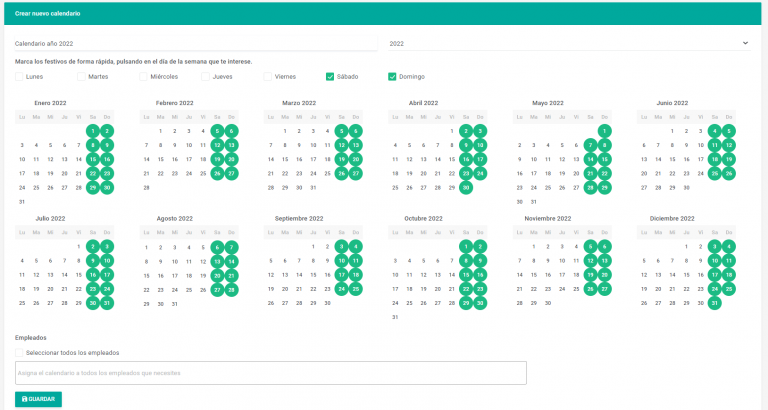Toggle Seleccionar todos los empleados checkbox

coord(20,352)
